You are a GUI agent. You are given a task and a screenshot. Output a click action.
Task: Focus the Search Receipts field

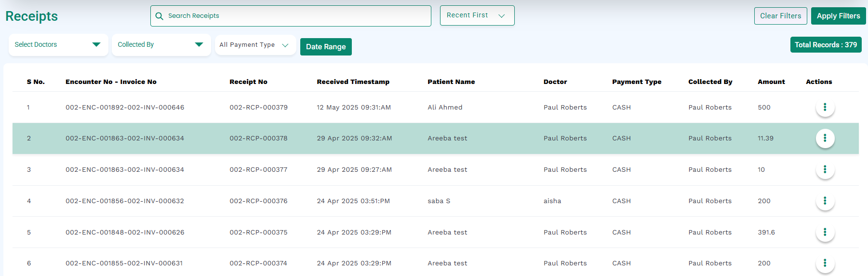point(291,16)
